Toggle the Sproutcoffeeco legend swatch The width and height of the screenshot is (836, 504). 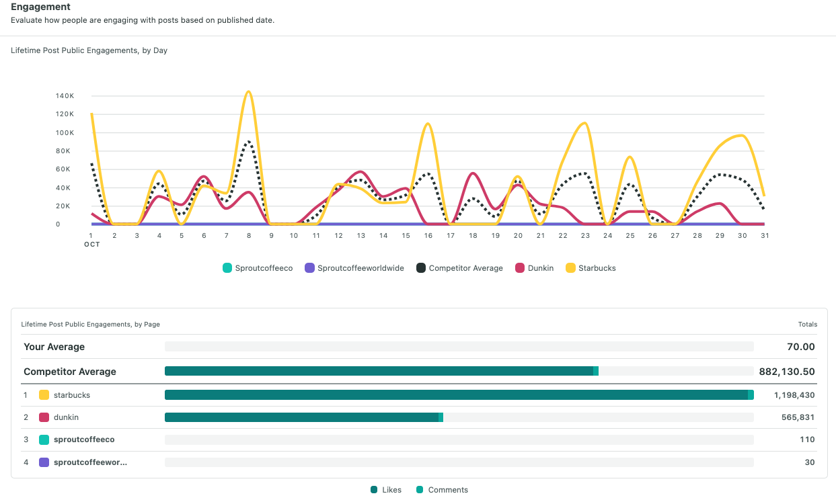[227, 268]
